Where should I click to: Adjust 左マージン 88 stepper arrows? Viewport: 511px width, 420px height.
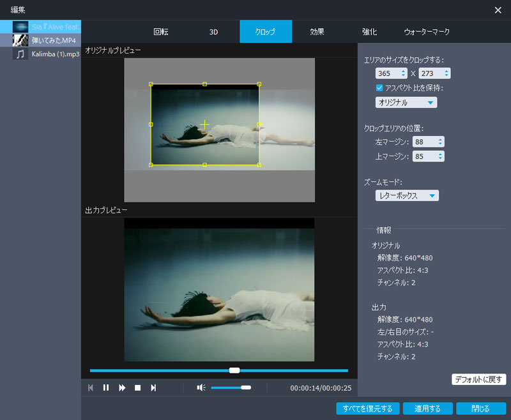pyautogui.click(x=440, y=142)
